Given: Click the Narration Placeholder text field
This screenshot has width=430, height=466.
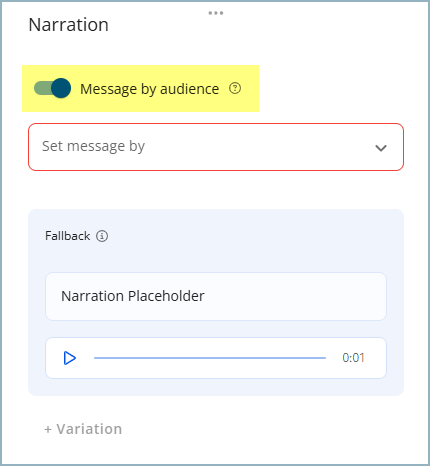Looking at the screenshot, I should [x=216, y=296].
